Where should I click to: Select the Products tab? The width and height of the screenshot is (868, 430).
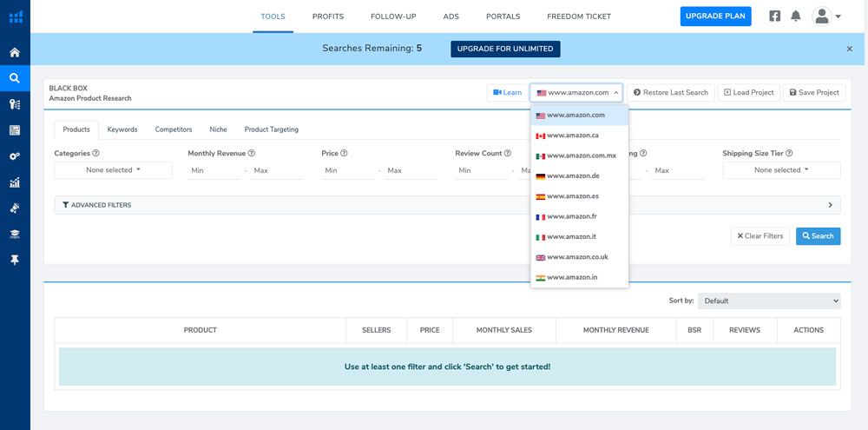click(76, 129)
